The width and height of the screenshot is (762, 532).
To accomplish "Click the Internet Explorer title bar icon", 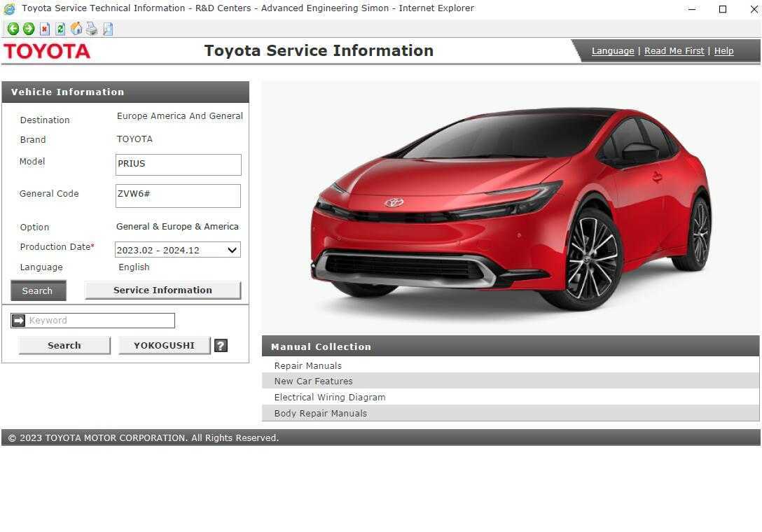I will (x=9, y=8).
